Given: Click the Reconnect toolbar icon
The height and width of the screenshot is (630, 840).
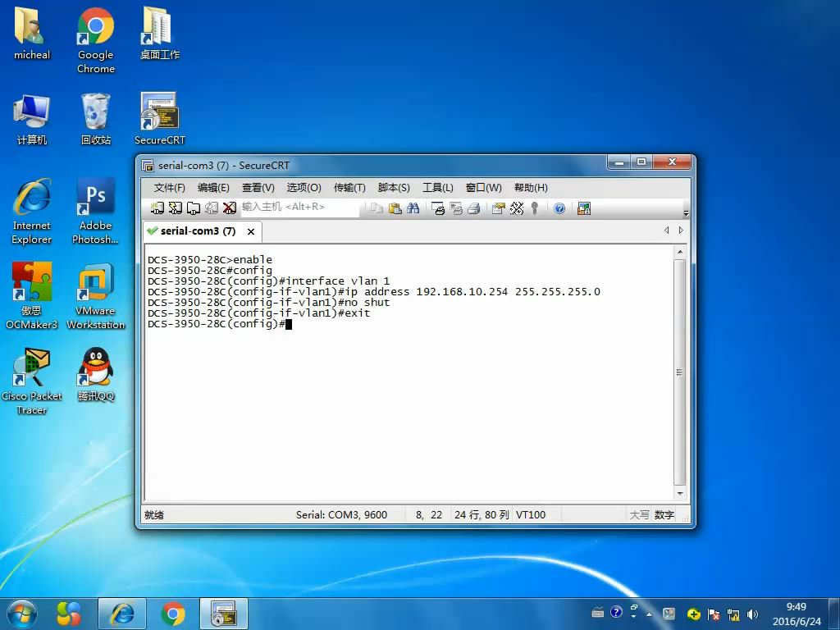Looking at the screenshot, I should (x=212, y=208).
